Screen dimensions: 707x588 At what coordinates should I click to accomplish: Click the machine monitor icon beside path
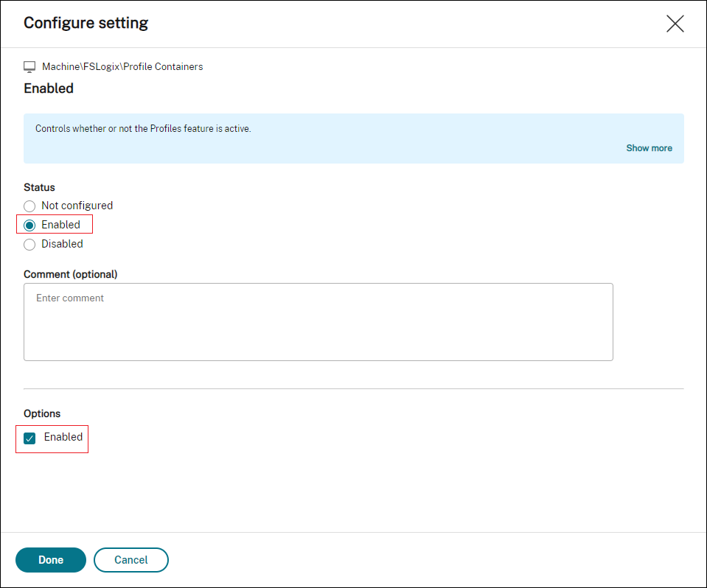point(29,67)
